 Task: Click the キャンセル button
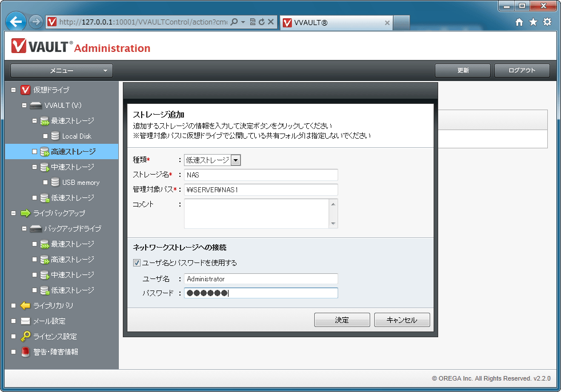pyautogui.click(x=402, y=320)
